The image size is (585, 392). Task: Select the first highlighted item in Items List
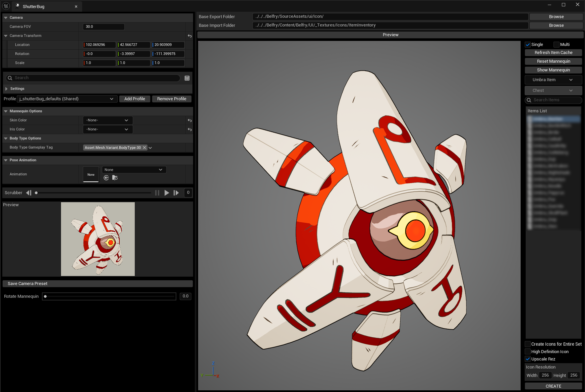pos(553,119)
